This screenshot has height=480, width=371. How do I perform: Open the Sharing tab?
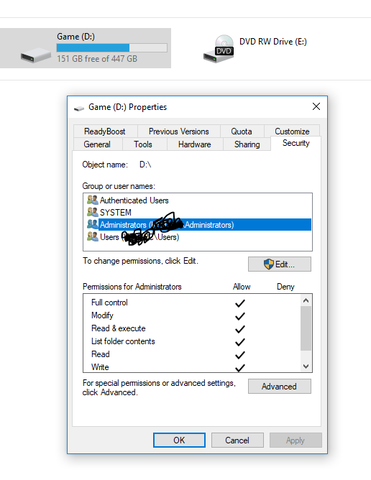(247, 144)
